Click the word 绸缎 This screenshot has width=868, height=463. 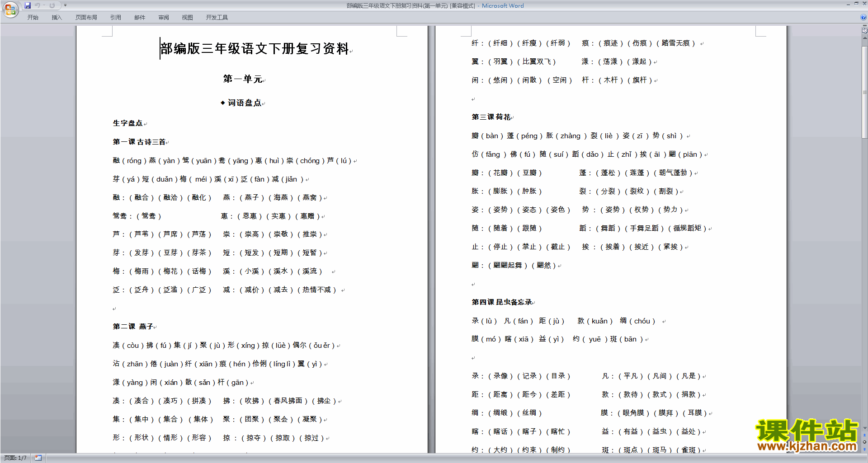[500, 413]
